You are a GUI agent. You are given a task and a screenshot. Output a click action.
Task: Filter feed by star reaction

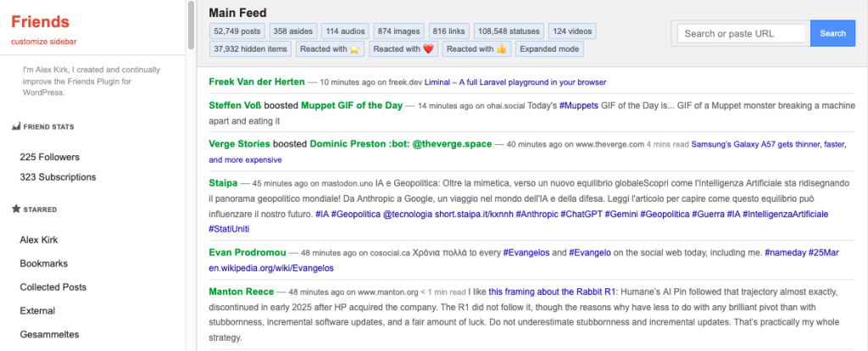point(330,49)
